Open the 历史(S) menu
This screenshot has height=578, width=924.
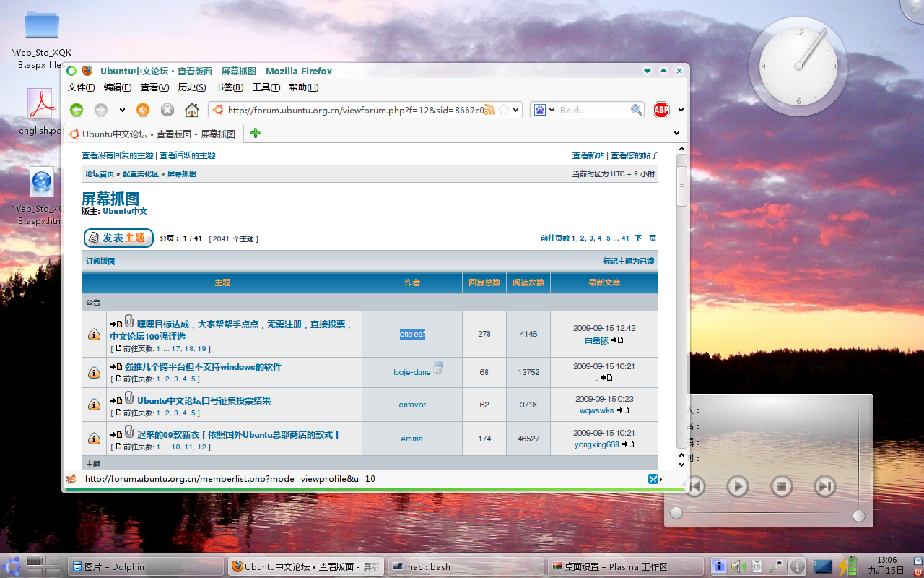click(x=192, y=87)
